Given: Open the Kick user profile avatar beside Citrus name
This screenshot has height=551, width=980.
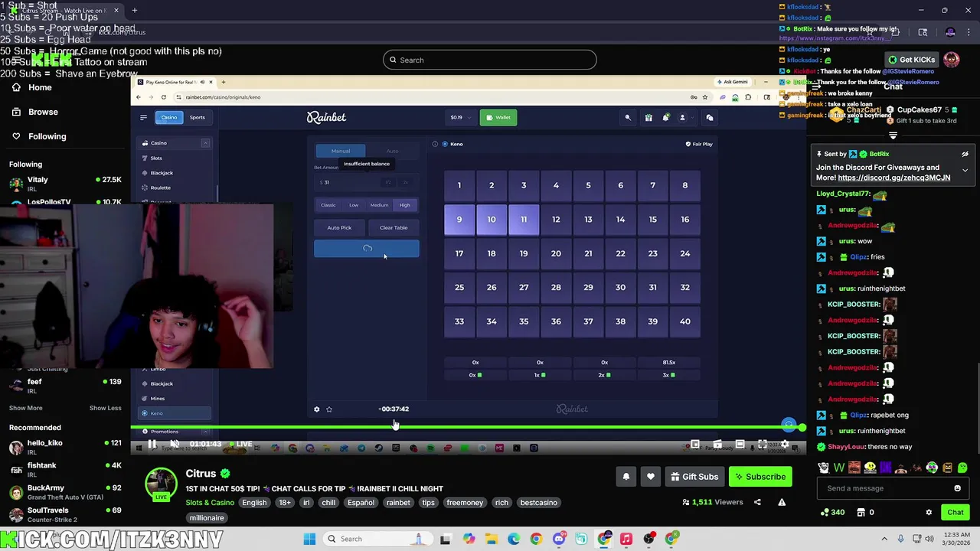Looking at the screenshot, I should click(162, 484).
